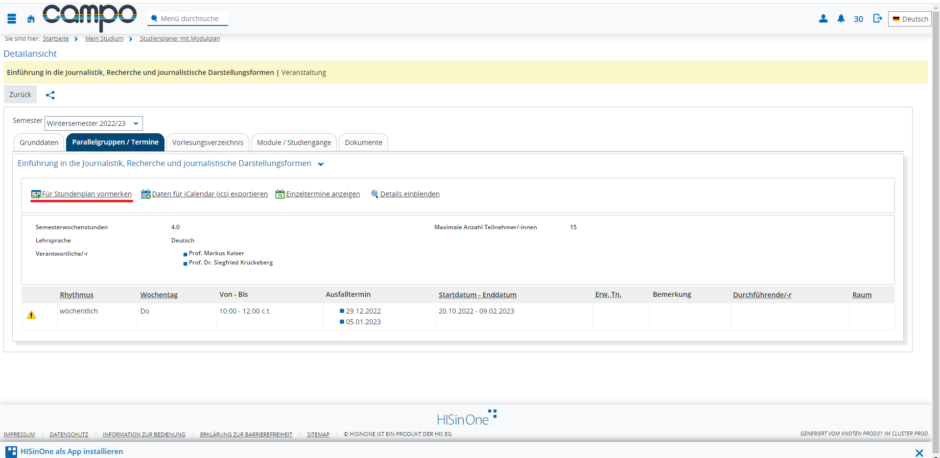
Task: Open the Semester dropdown
Action: click(94, 123)
